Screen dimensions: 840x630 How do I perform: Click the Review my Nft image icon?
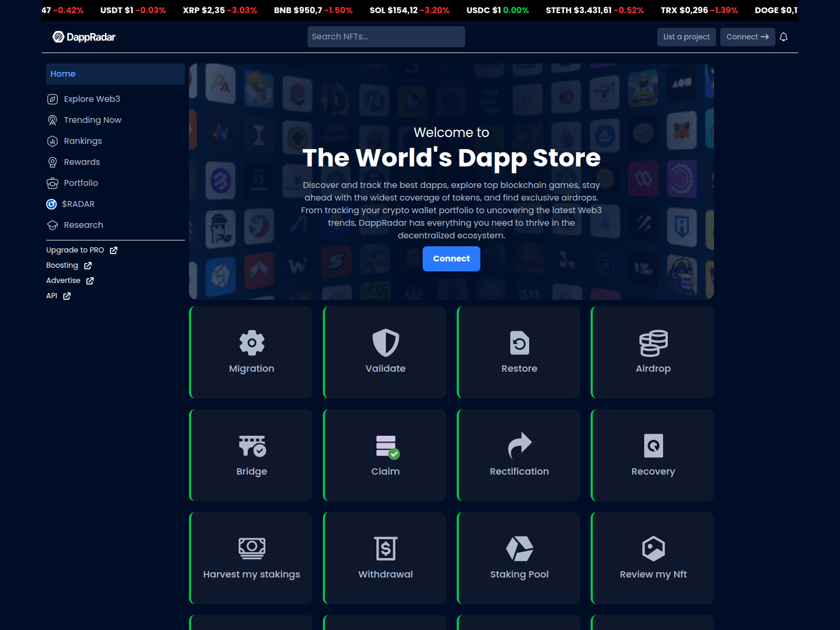(x=654, y=549)
